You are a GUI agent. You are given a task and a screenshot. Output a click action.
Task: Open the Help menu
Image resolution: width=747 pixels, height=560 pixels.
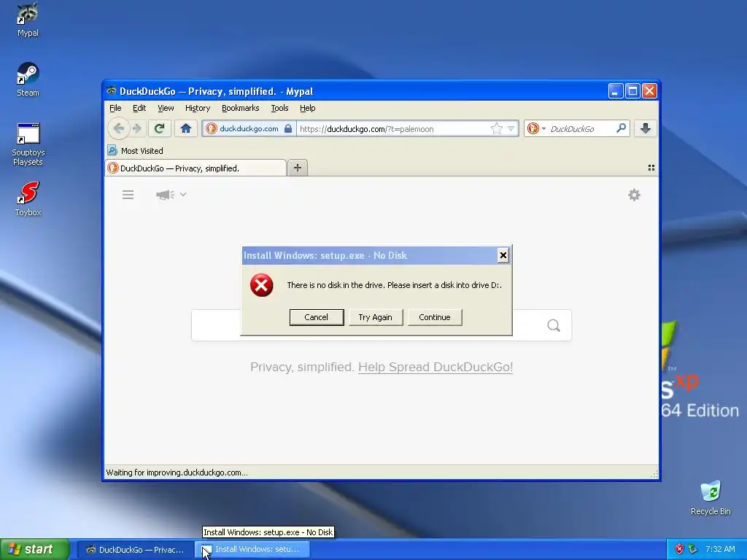point(307,108)
